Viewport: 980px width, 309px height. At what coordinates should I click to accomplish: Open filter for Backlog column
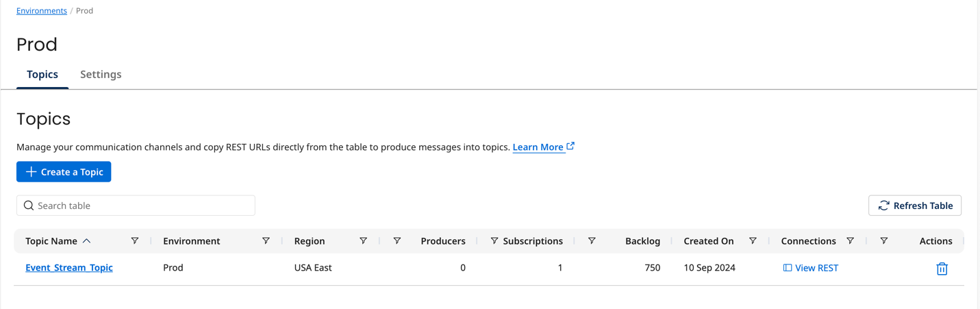click(x=592, y=241)
